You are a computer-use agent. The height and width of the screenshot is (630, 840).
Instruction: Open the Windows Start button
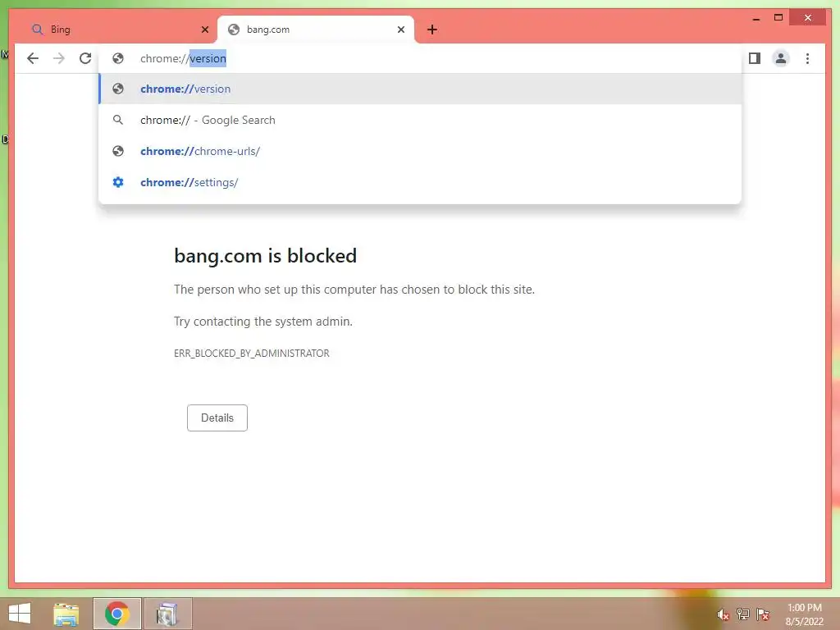coord(20,614)
